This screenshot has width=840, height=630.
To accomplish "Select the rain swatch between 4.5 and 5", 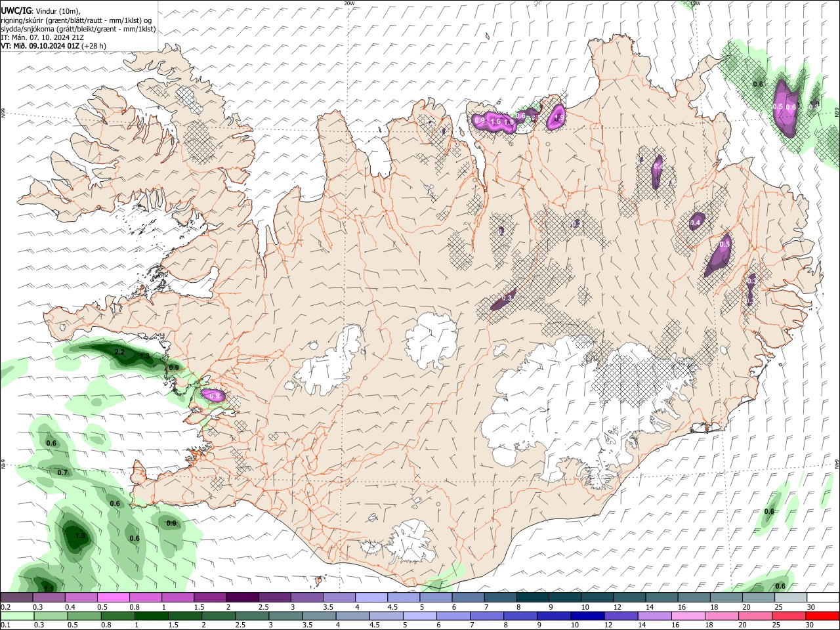I will [x=387, y=616].
